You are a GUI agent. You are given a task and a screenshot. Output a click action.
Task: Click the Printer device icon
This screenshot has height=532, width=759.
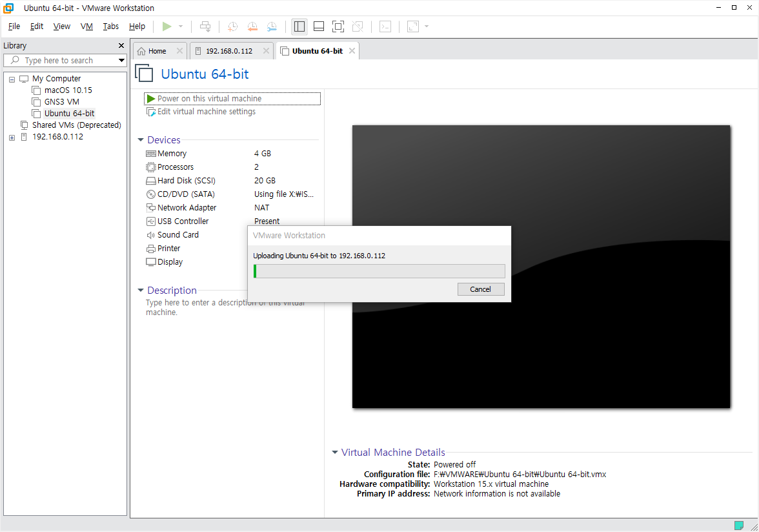tap(150, 249)
